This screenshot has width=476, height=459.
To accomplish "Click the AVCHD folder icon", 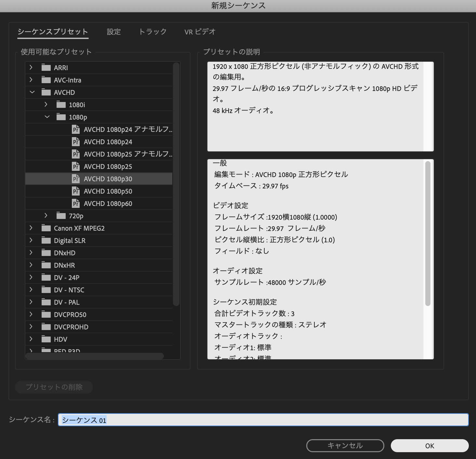I will (x=46, y=92).
